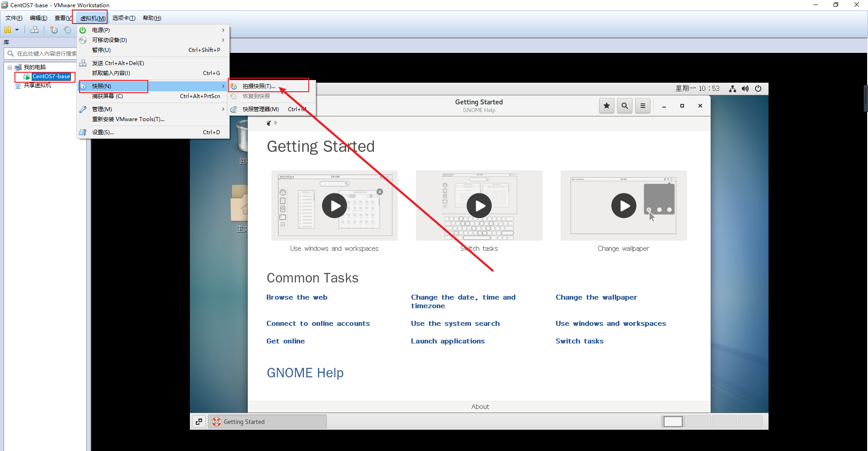Click the show desktop icon in GNOME taskbar
Screen dimensions: 868x451
click(x=199, y=422)
